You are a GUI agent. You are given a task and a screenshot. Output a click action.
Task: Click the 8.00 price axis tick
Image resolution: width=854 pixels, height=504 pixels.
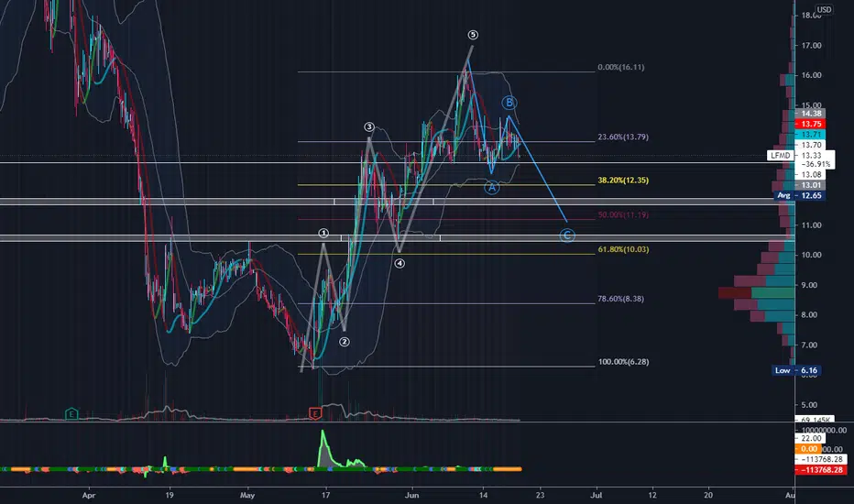pyautogui.click(x=811, y=315)
